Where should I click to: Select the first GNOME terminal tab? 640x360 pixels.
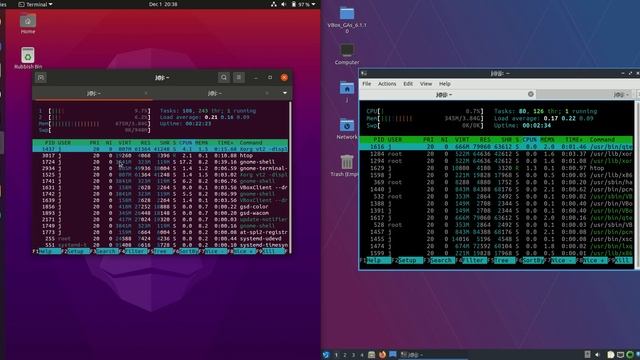(94, 93)
